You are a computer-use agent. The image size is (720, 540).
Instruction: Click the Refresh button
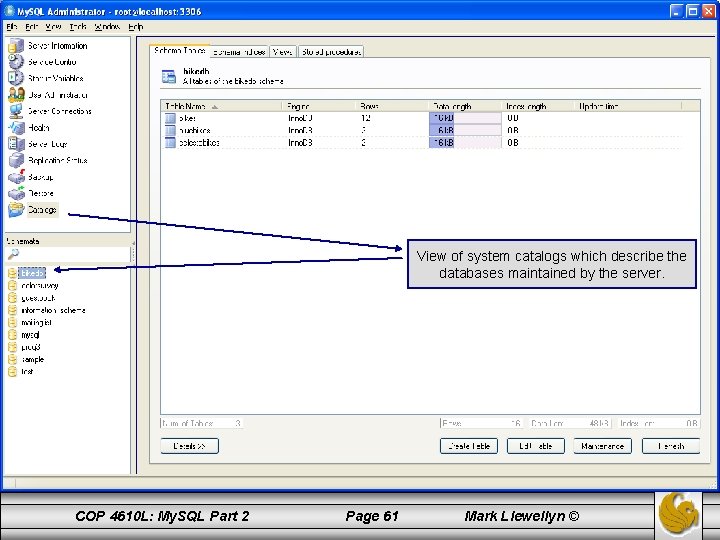coord(671,446)
